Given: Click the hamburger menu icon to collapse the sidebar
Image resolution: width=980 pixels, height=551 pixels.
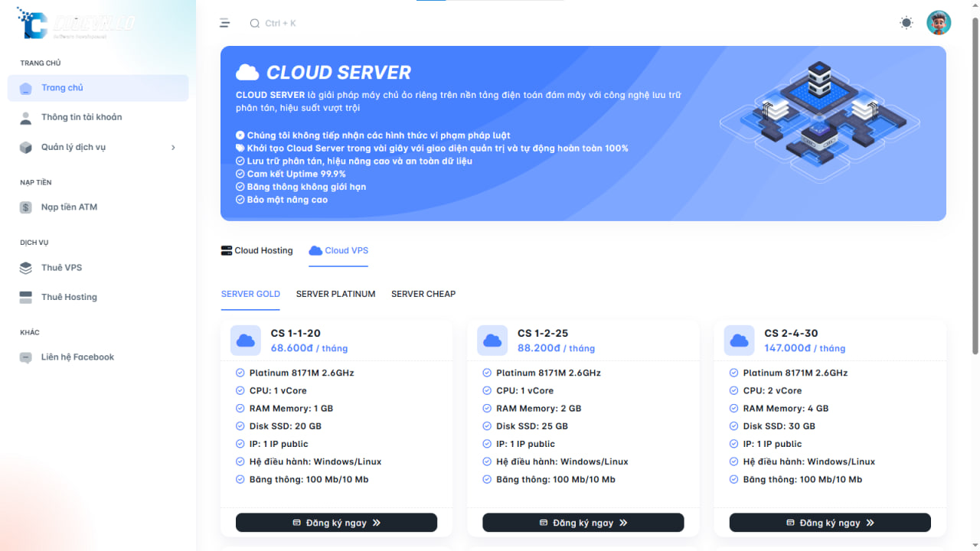Looking at the screenshot, I should point(224,23).
